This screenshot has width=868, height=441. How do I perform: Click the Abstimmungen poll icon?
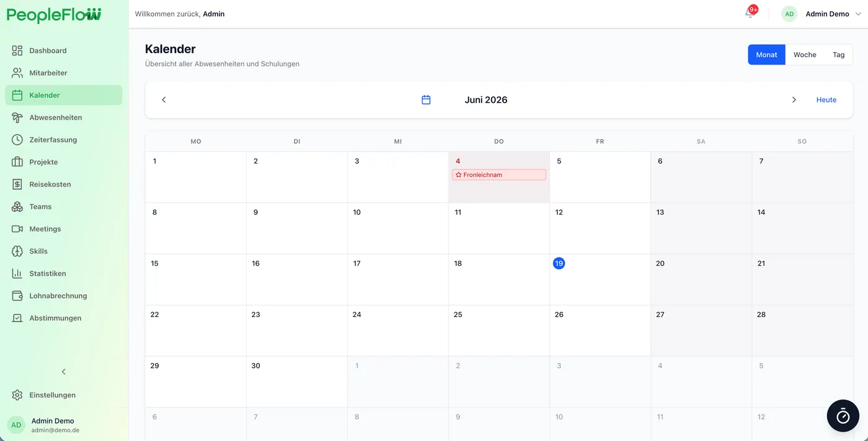17,318
